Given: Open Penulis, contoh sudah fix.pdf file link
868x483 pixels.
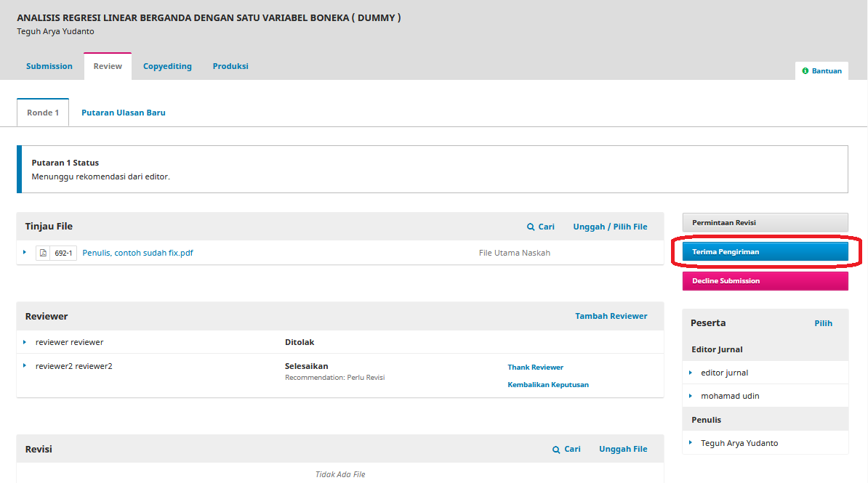Looking at the screenshot, I should click(137, 253).
